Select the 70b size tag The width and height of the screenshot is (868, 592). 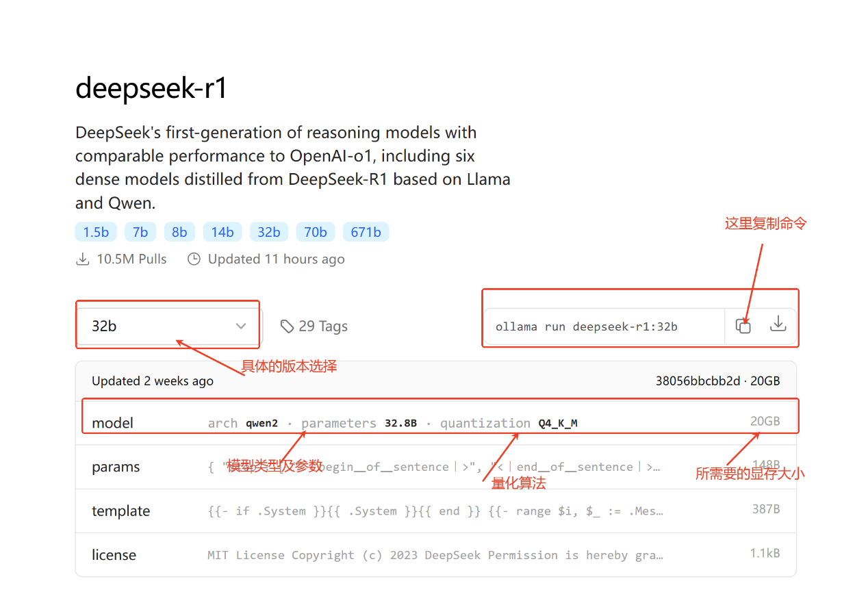(316, 232)
